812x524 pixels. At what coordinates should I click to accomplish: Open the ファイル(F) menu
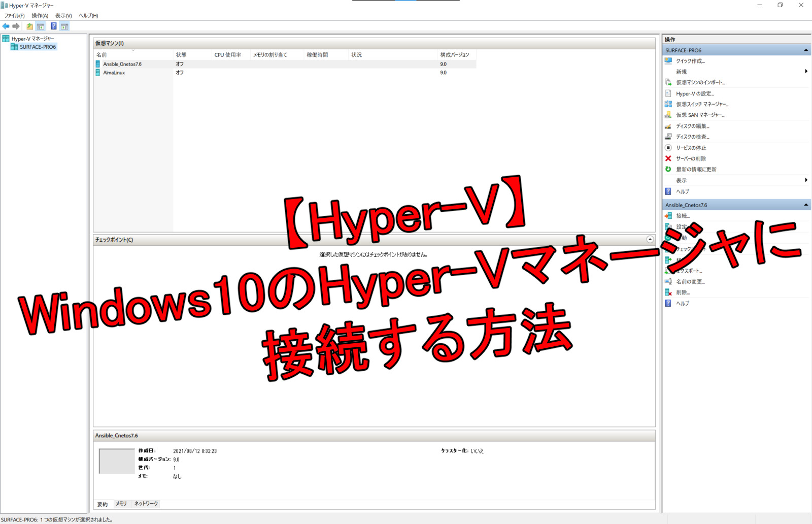tap(15, 16)
